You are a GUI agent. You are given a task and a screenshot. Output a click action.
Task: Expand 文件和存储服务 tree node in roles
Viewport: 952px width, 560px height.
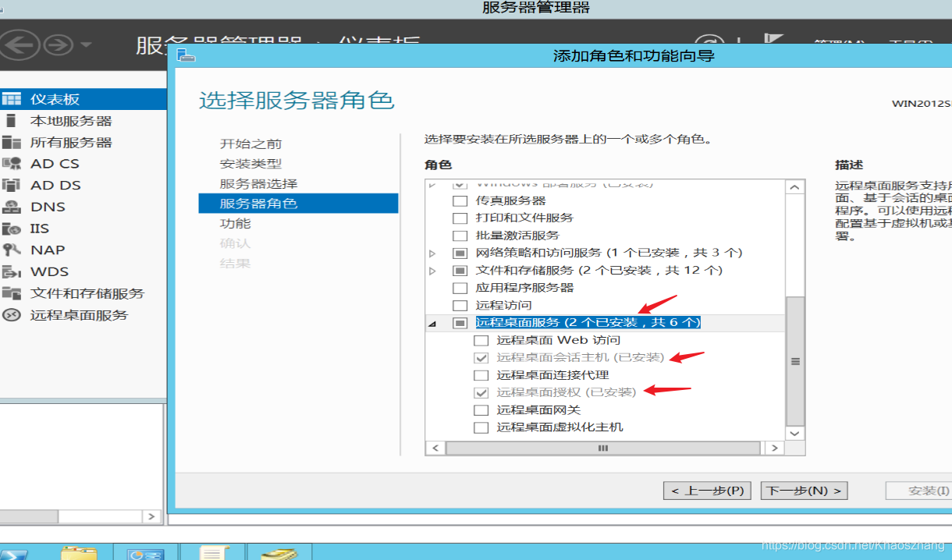pyautogui.click(x=433, y=271)
